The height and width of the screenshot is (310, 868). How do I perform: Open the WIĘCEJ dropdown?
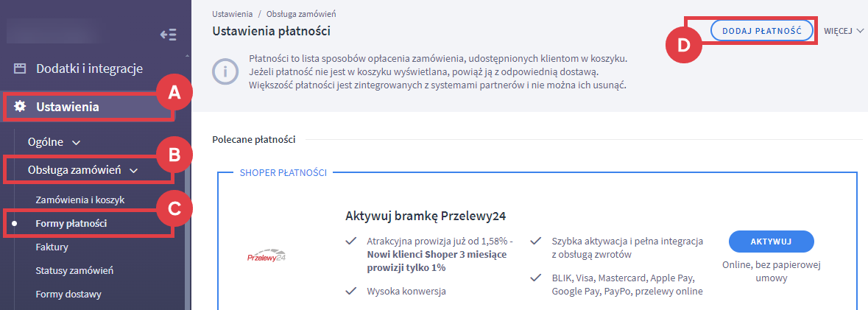click(x=843, y=31)
